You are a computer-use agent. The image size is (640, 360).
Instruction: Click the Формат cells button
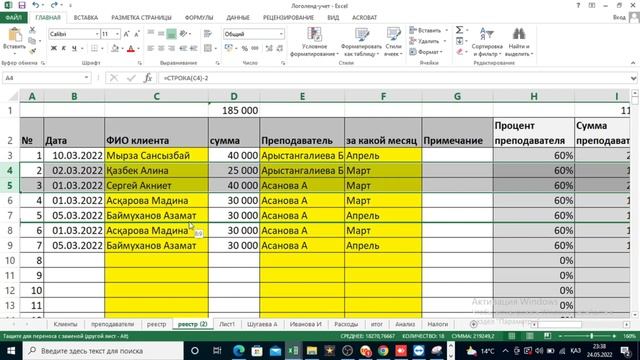tap(426, 52)
